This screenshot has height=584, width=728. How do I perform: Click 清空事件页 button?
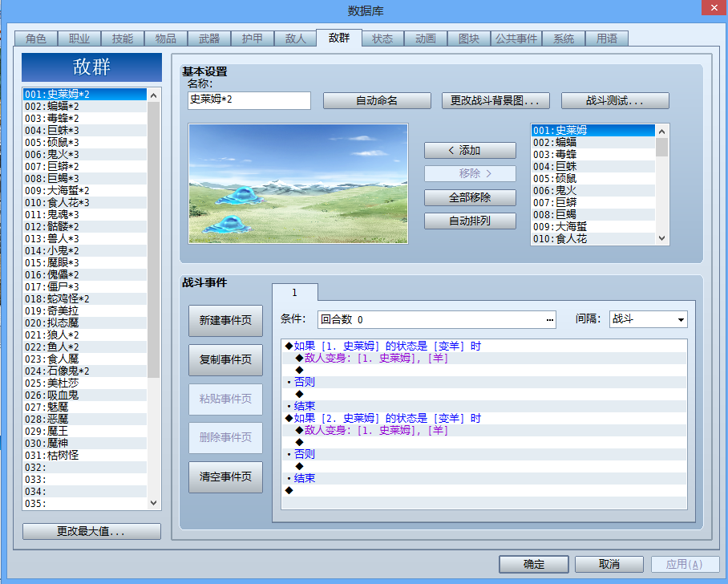(x=225, y=477)
